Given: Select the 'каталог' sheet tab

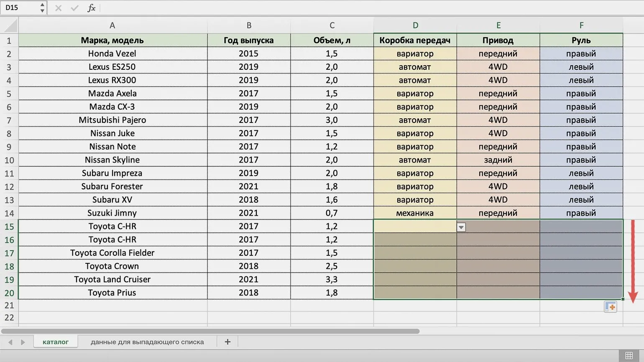Looking at the screenshot, I should tap(56, 342).
